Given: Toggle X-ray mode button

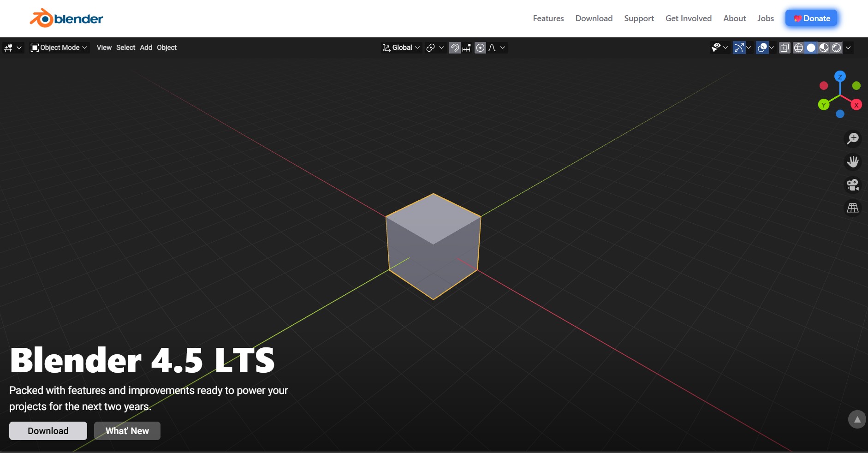Looking at the screenshot, I should (x=785, y=48).
